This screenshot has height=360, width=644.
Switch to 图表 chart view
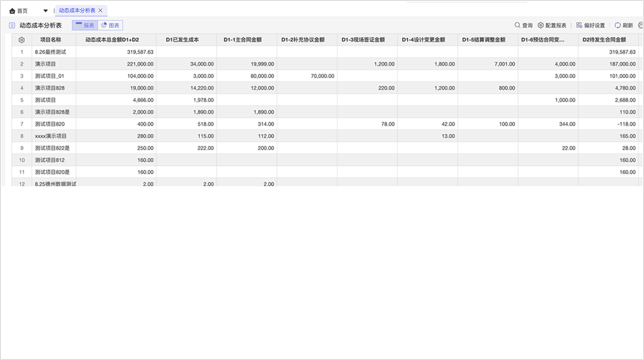point(110,25)
